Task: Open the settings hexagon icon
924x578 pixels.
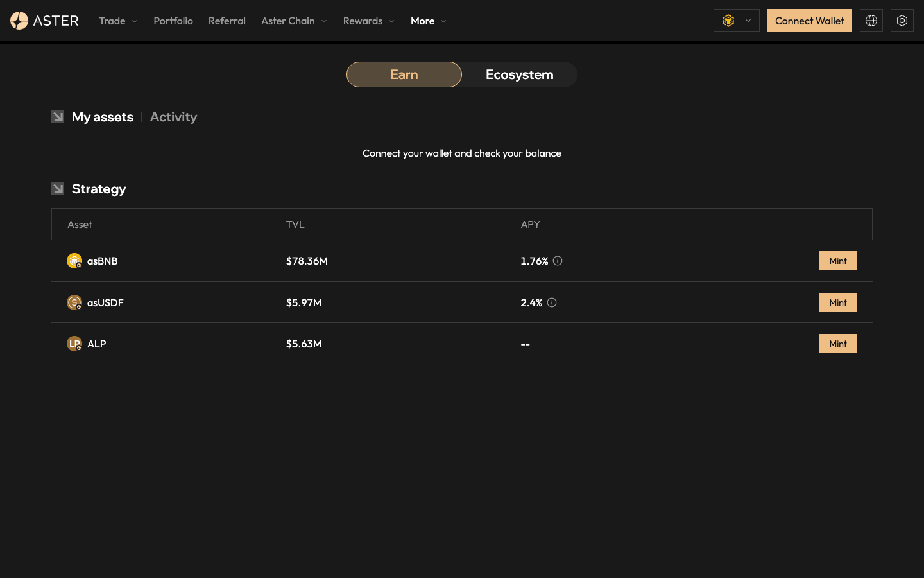Action: (x=902, y=21)
